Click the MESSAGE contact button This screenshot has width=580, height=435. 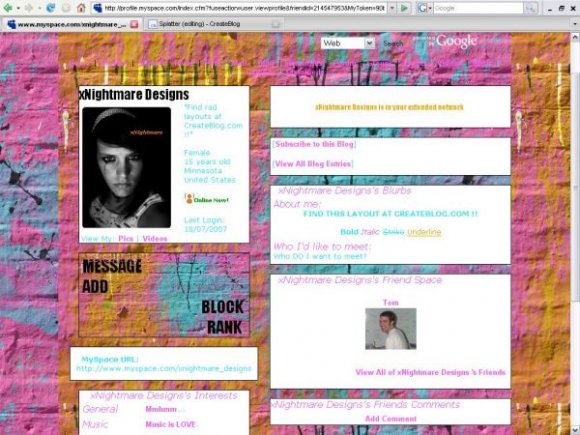point(112,266)
